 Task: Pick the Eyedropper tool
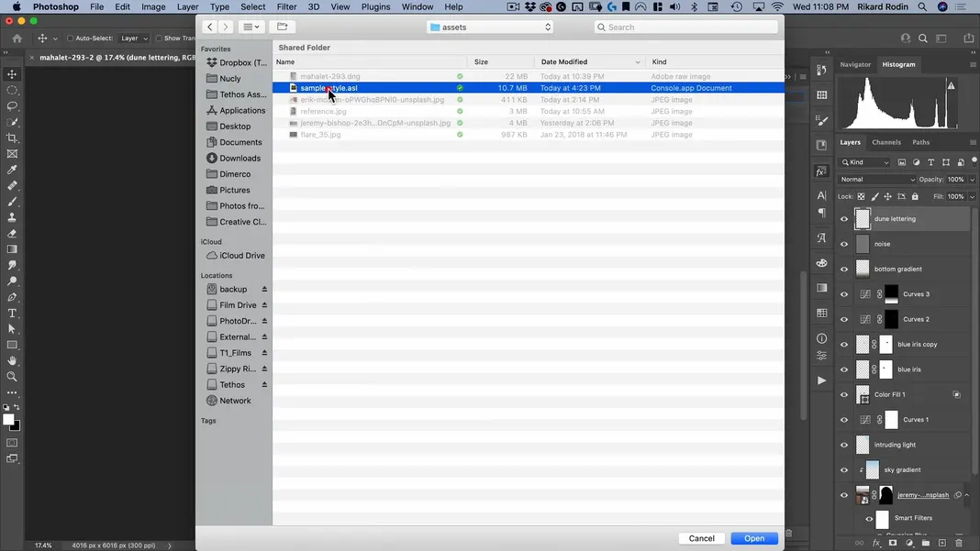tap(12, 170)
